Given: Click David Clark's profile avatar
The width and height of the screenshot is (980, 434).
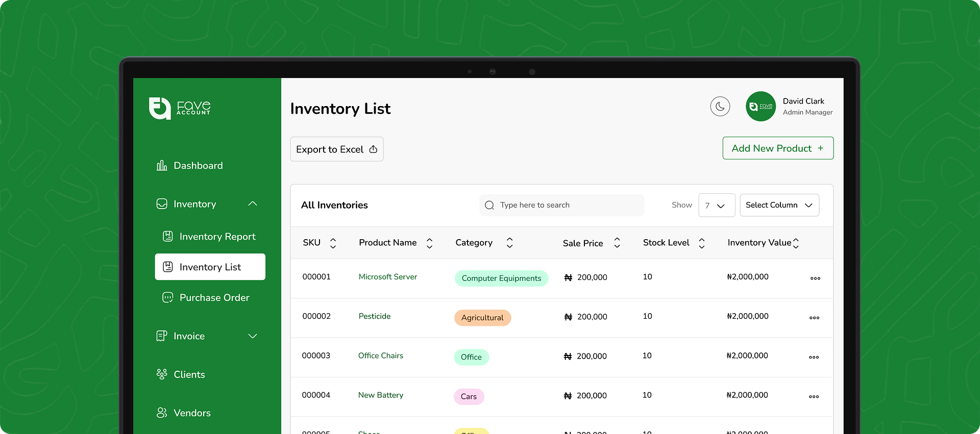Looking at the screenshot, I should [x=761, y=107].
